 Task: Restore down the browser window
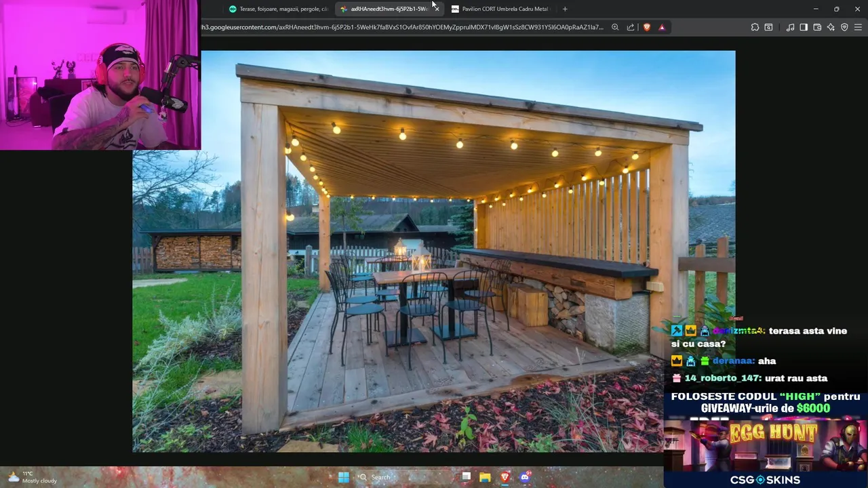tap(836, 9)
